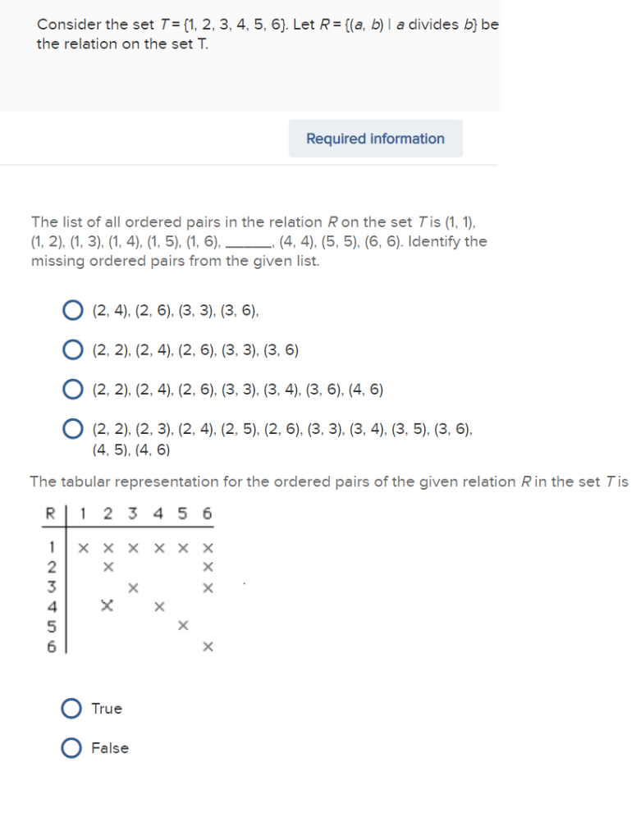
Task: Click the X mark in row 5 column 5
Action: click(x=182, y=626)
